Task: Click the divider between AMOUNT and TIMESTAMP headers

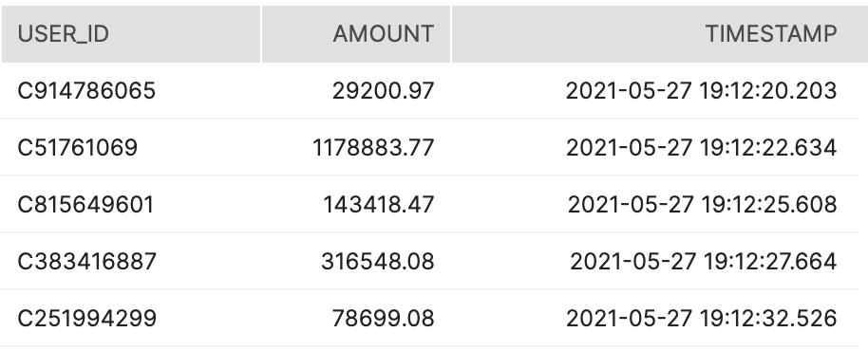Action: tap(451, 34)
